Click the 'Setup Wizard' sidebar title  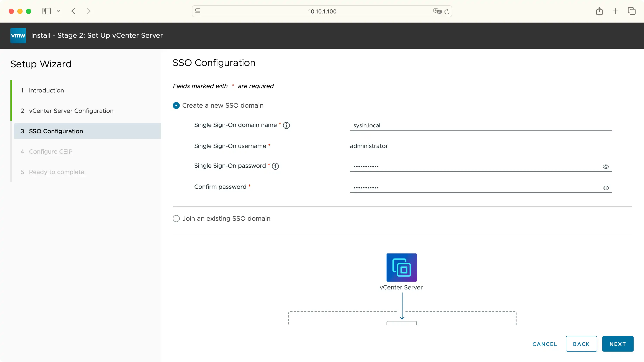click(41, 64)
